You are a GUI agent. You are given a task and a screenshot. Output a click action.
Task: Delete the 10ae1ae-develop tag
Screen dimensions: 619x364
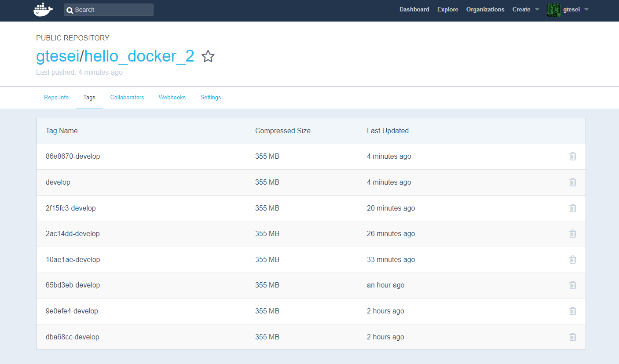click(572, 259)
